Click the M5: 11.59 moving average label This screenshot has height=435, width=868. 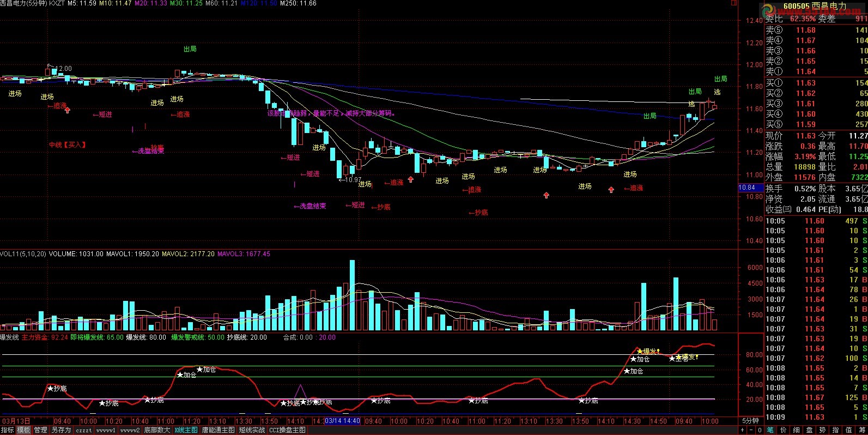coord(82,3)
